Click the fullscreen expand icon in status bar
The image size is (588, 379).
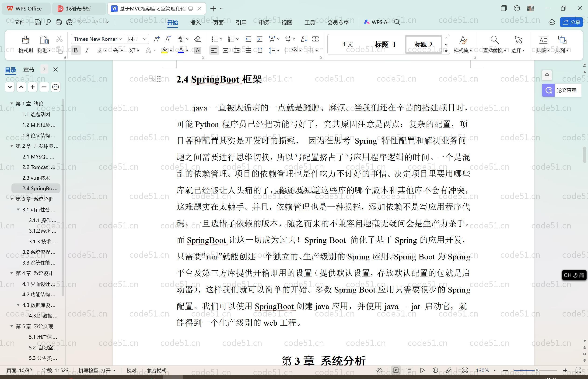[578, 370]
